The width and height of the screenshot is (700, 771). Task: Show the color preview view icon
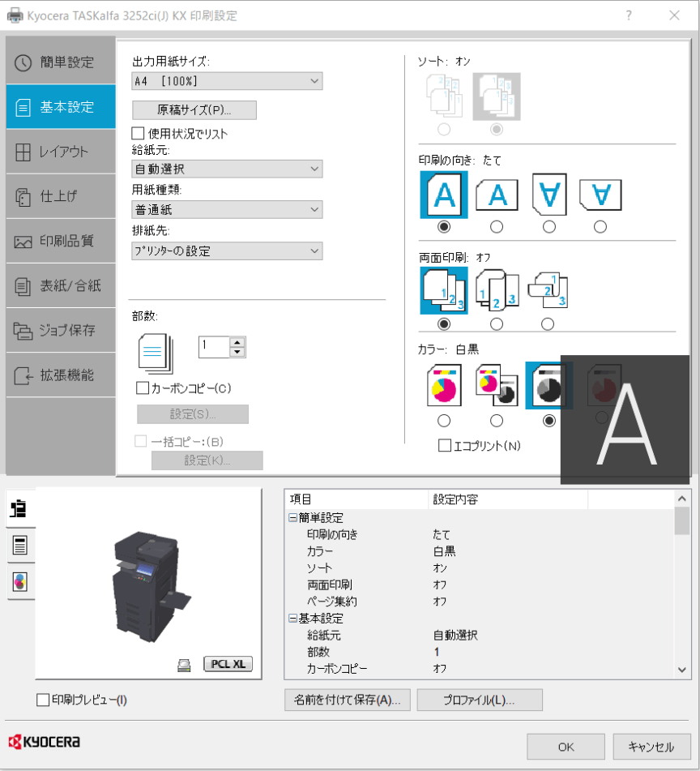point(19,582)
